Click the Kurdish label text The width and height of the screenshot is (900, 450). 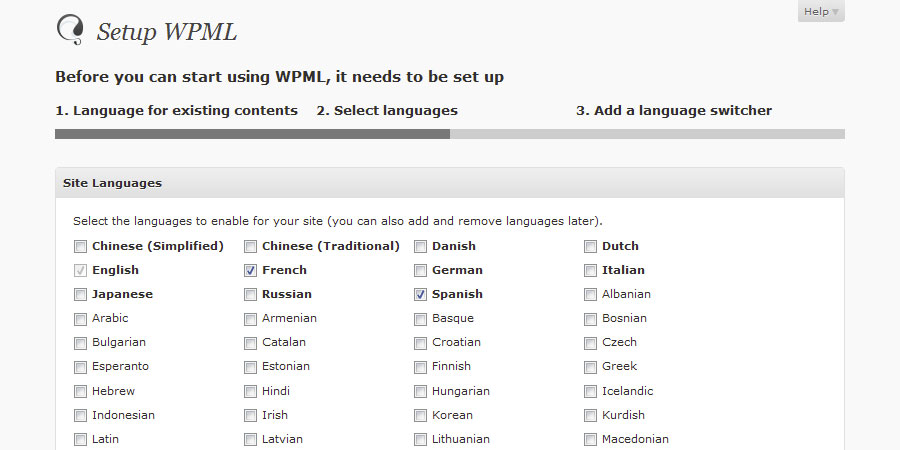click(623, 415)
